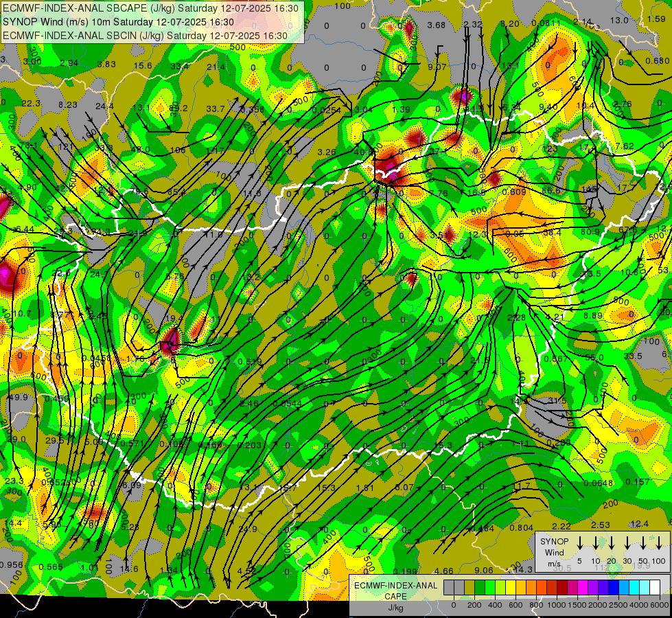Click the 5 m/s wind arrow in legend

pos(579,543)
